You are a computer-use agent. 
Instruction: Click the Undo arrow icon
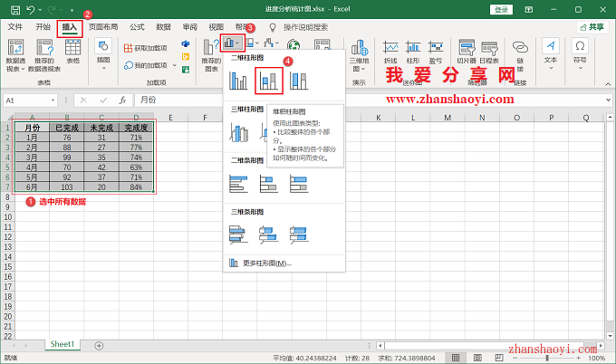[x=30, y=9]
